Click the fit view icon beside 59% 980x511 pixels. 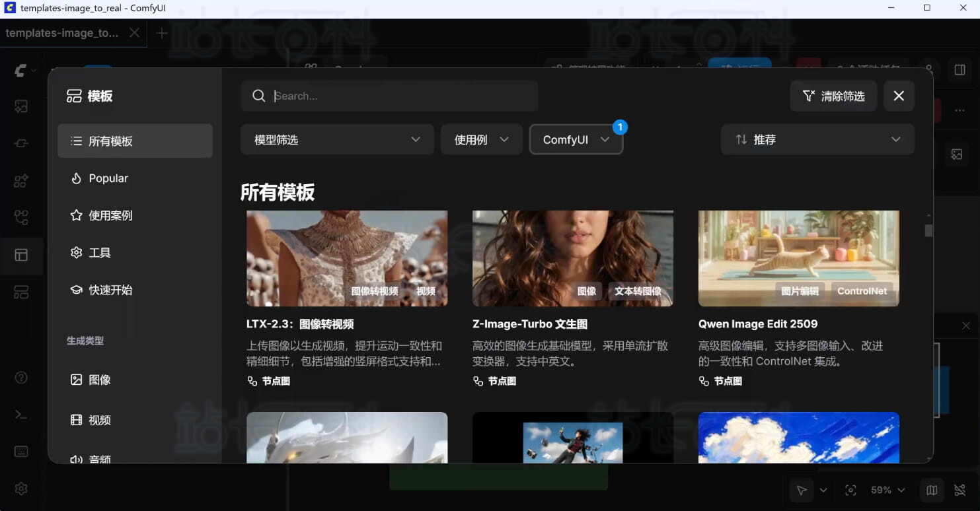pyautogui.click(x=850, y=491)
